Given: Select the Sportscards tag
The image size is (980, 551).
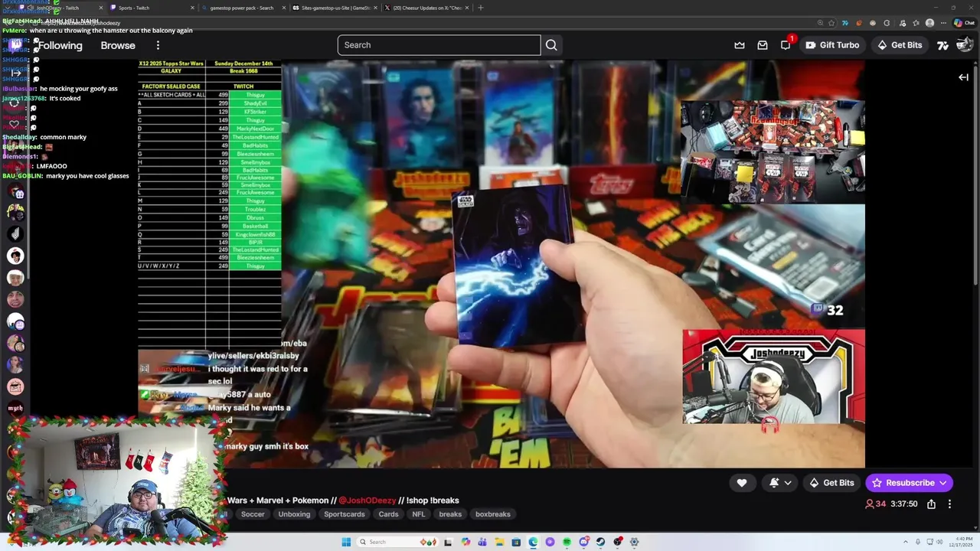Looking at the screenshot, I should [x=345, y=514].
